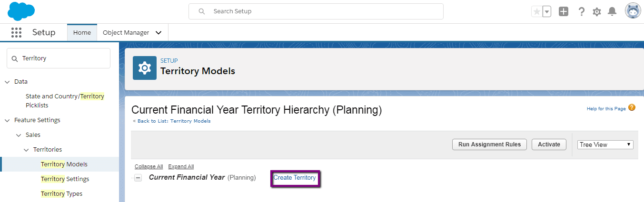Open the Tree View dropdown
This screenshot has width=644, height=202.
605,144
